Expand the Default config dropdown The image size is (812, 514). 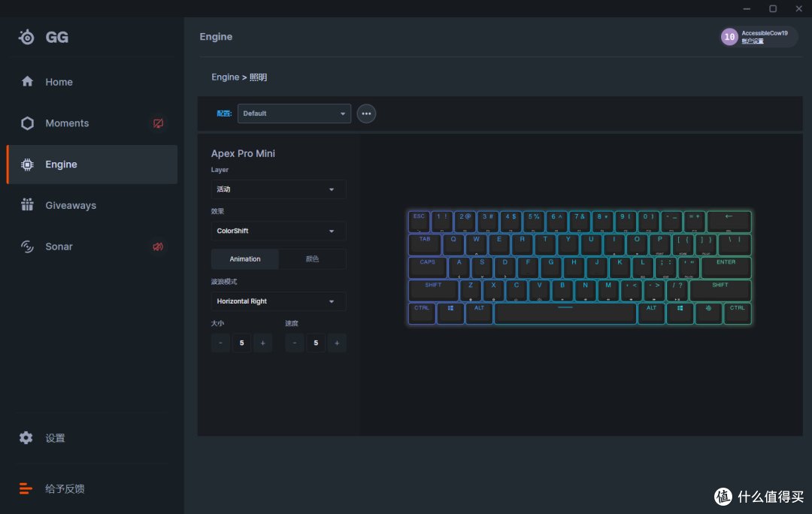point(294,113)
